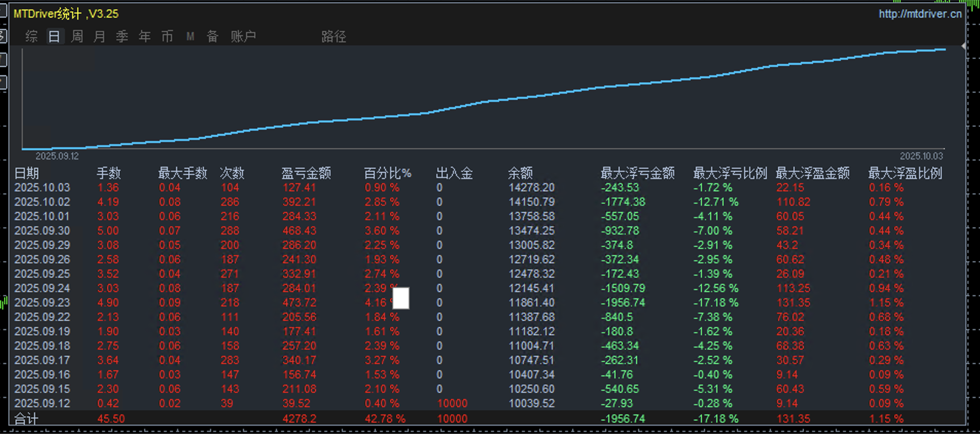Select the 2025.10.01 row date

click(x=42, y=216)
